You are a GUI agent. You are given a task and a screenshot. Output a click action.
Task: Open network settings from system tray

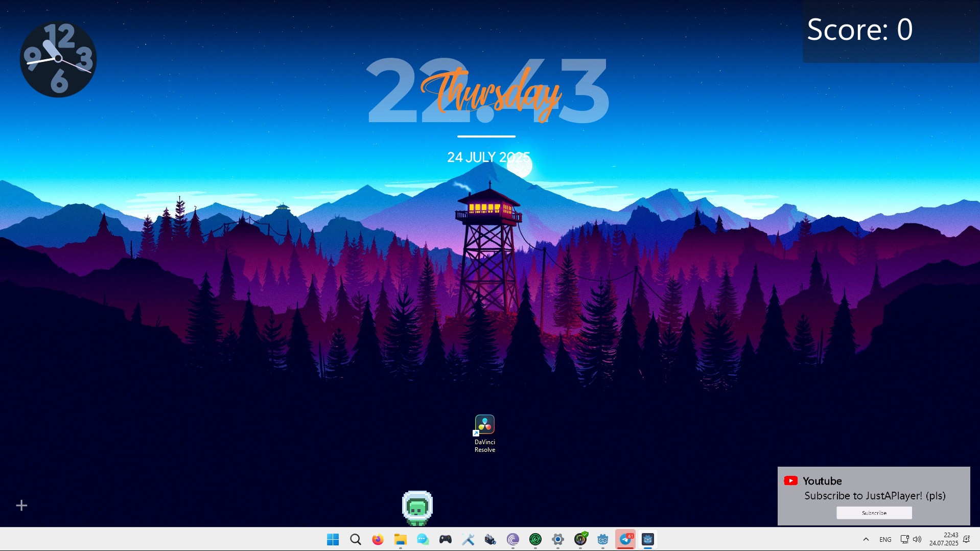904,539
